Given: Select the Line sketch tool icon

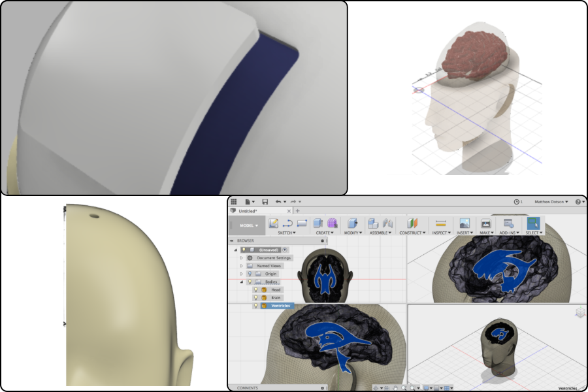Looking at the screenshot, I should point(287,223).
